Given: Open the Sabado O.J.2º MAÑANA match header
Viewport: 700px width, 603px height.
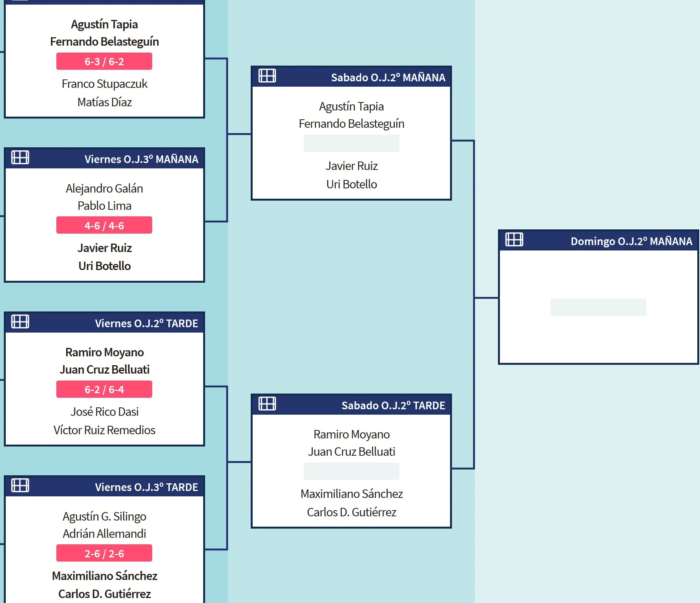Looking at the screenshot, I should tap(388, 77).
